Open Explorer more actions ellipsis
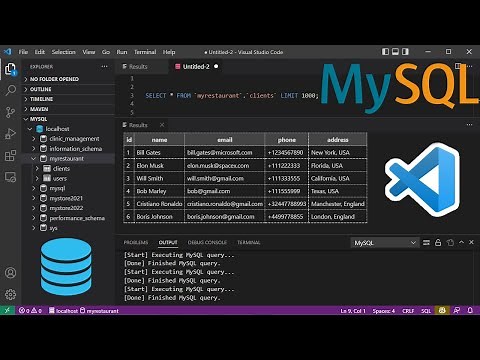 [104, 66]
